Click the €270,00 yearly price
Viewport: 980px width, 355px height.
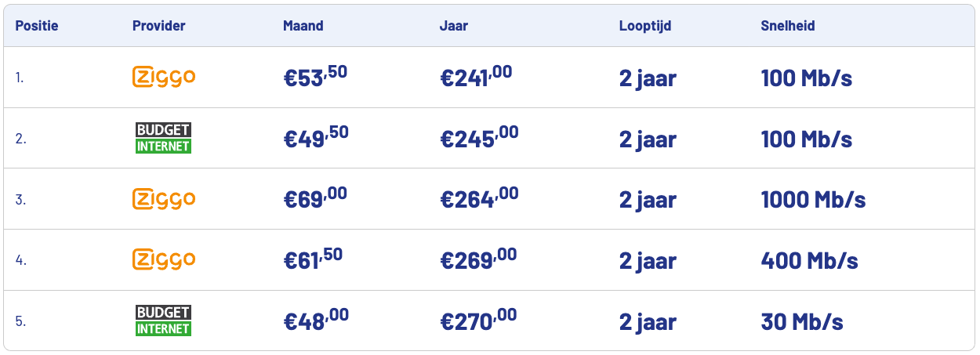coord(478,321)
